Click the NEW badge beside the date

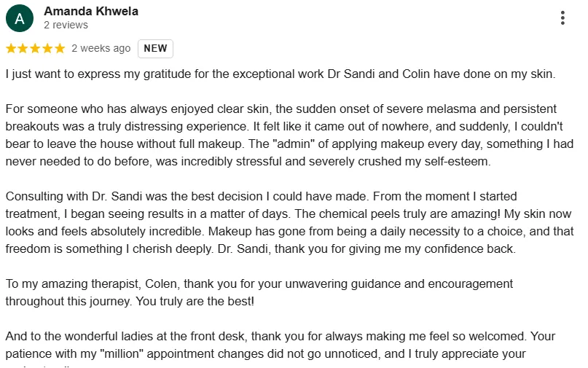tap(155, 48)
